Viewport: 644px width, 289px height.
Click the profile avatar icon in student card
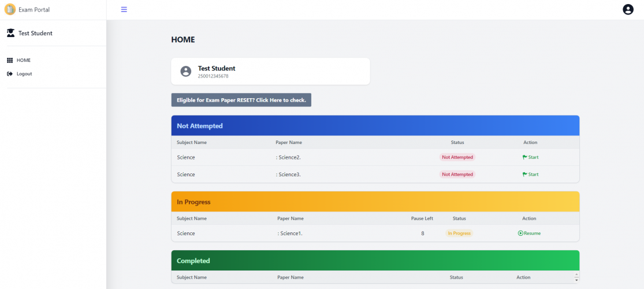186,71
